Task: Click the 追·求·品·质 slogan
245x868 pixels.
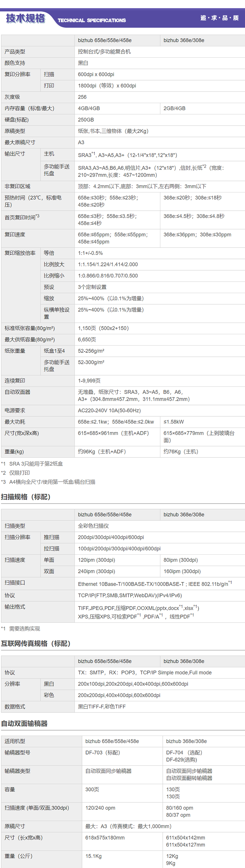Action: tap(219, 18)
